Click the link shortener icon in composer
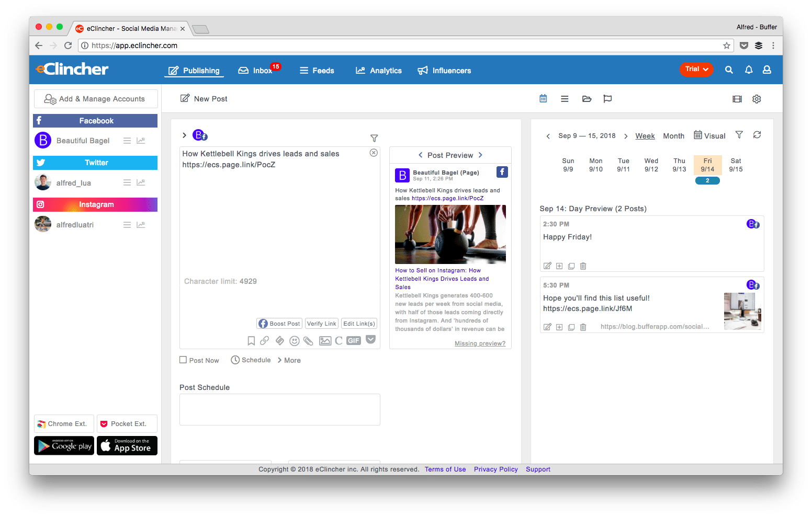This screenshot has height=517, width=812. [x=280, y=341]
